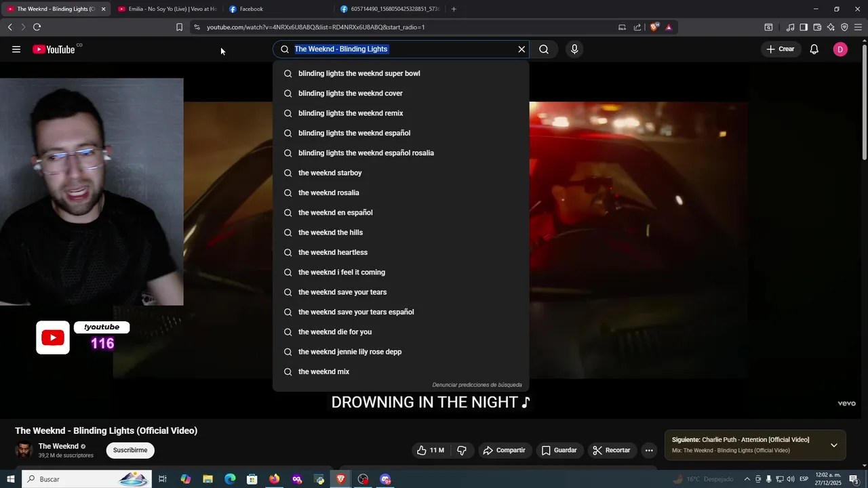Run search with the magnifier button

pyautogui.click(x=544, y=49)
